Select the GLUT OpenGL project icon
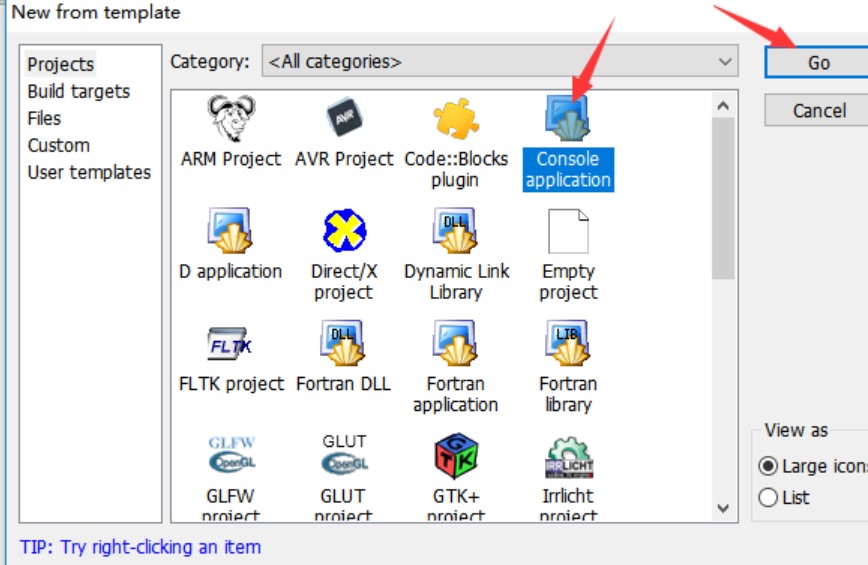The image size is (868, 565). (x=344, y=455)
